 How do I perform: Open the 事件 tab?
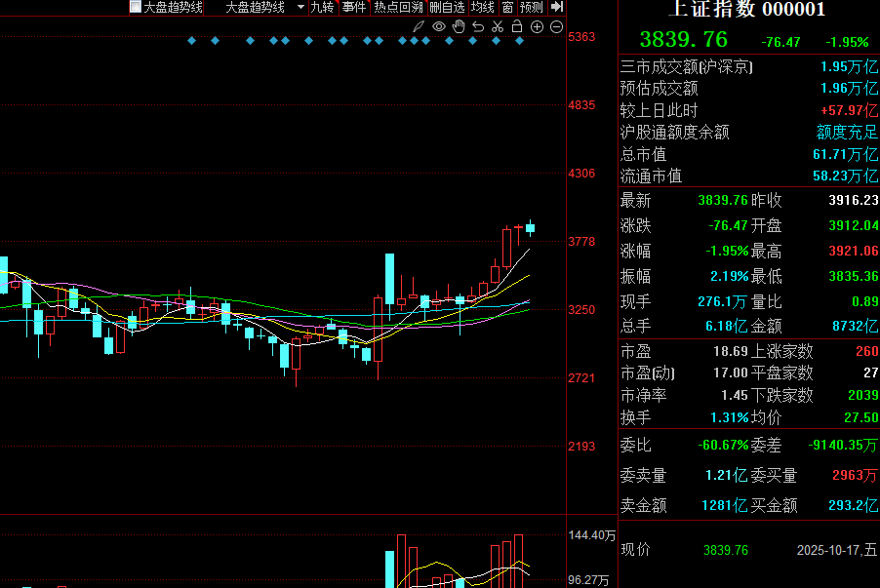(x=353, y=7)
